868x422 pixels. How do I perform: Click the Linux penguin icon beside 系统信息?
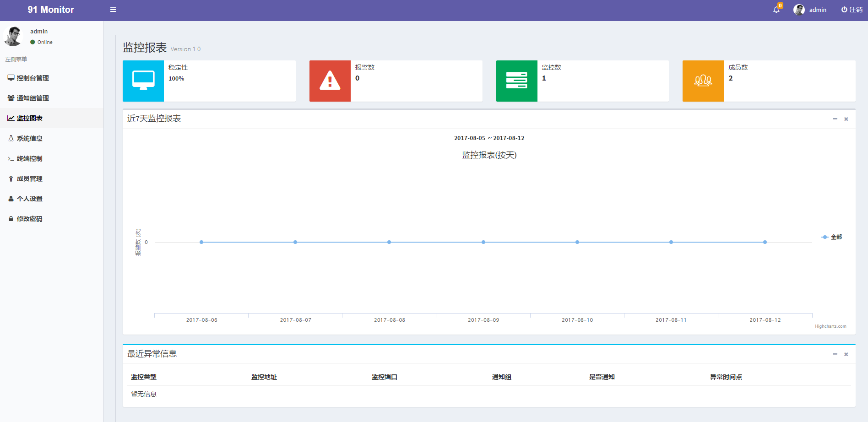[11, 138]
